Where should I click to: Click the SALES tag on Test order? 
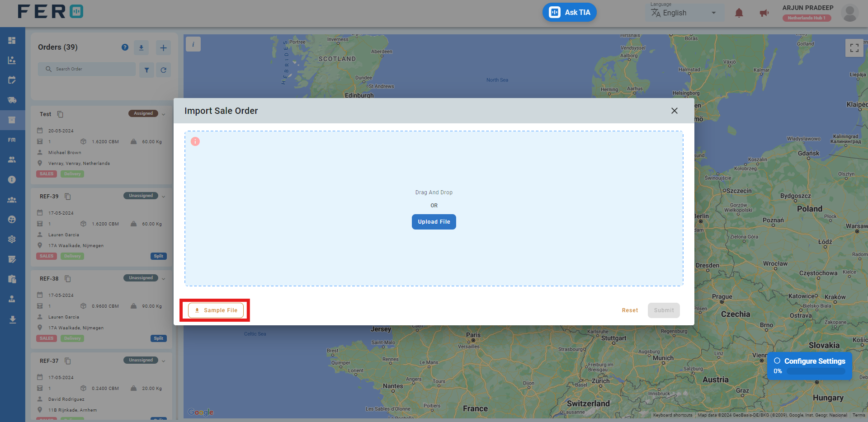click(47, 174)
